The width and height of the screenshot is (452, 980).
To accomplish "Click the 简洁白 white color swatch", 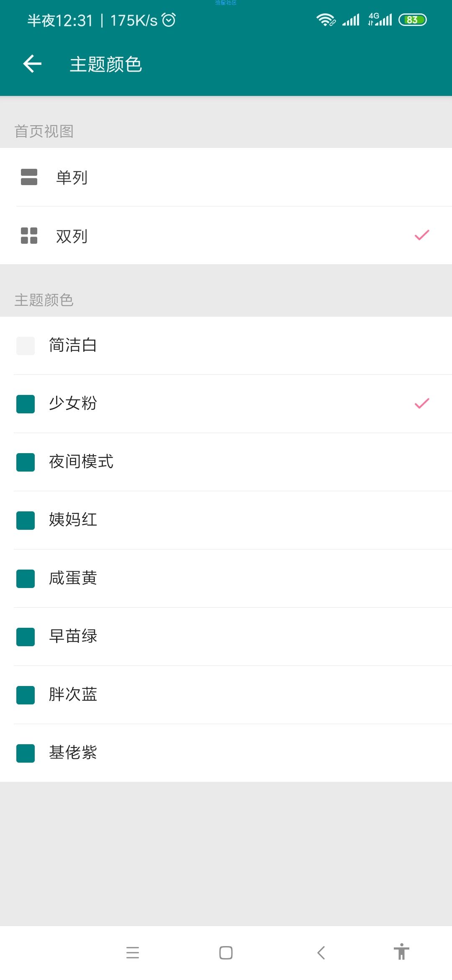I will tap(26, 346).
